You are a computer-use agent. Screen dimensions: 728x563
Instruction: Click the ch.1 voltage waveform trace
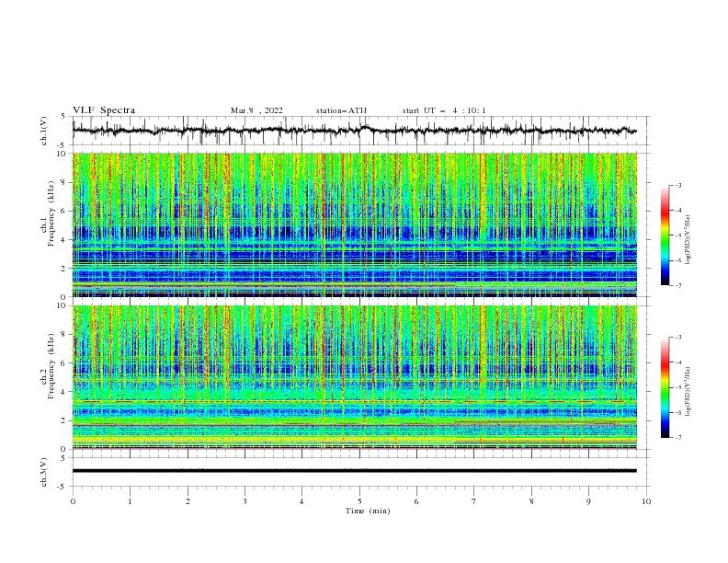(354, 131)
